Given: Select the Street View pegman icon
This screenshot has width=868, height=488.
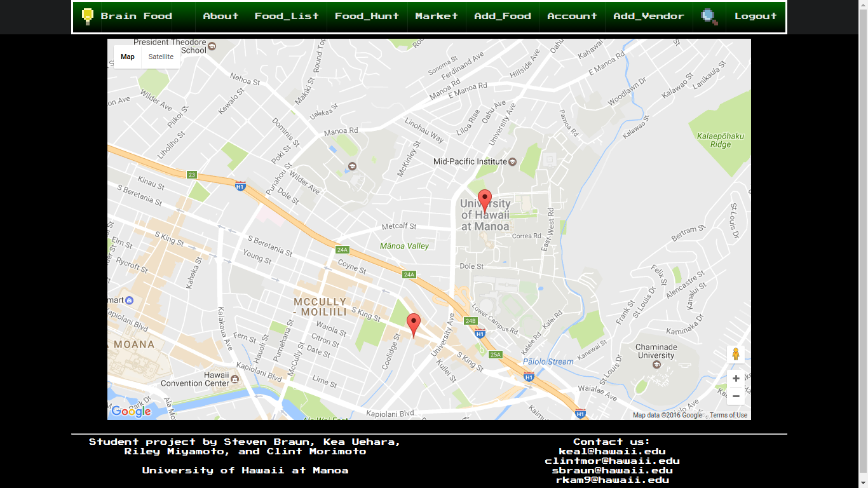Looking at the screenshot, I should point(736,354).
